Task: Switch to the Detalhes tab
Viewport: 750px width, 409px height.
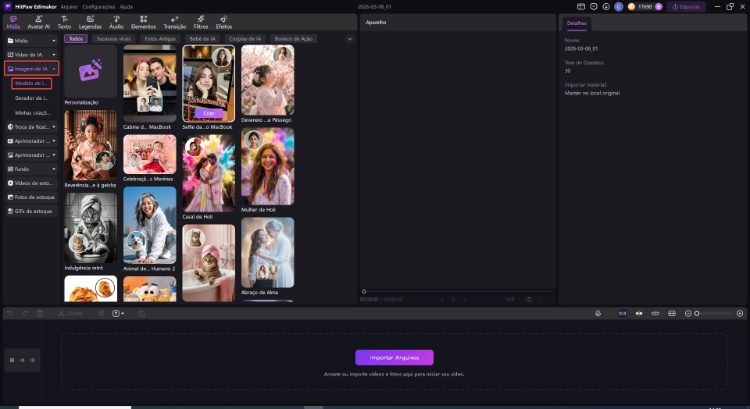Action: pyautogui.click(x=576, y=23)
